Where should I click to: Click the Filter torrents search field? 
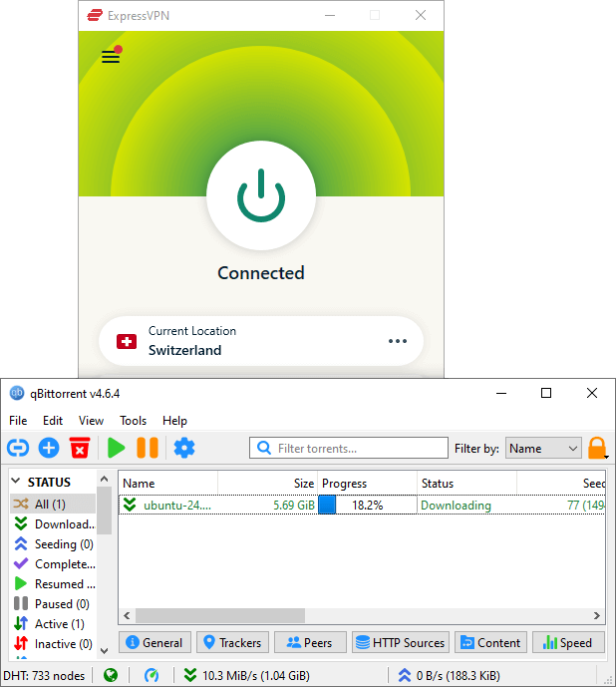point(349,448)
